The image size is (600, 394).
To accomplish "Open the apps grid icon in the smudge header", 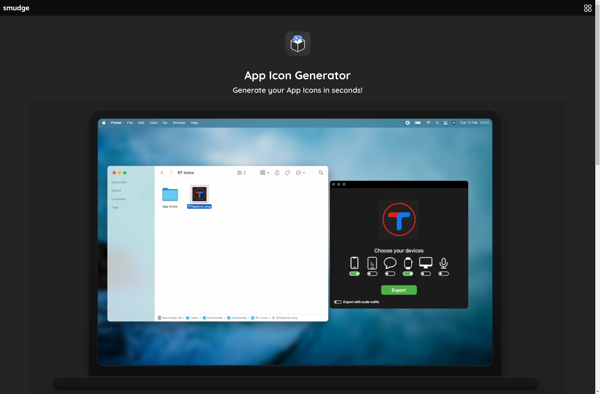I will (587, 8).
